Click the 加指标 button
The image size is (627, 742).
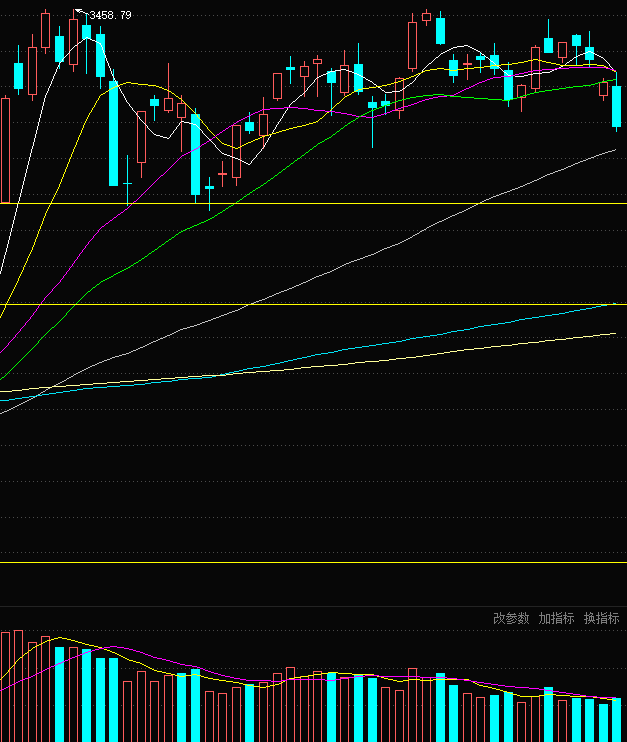[556, 618]
